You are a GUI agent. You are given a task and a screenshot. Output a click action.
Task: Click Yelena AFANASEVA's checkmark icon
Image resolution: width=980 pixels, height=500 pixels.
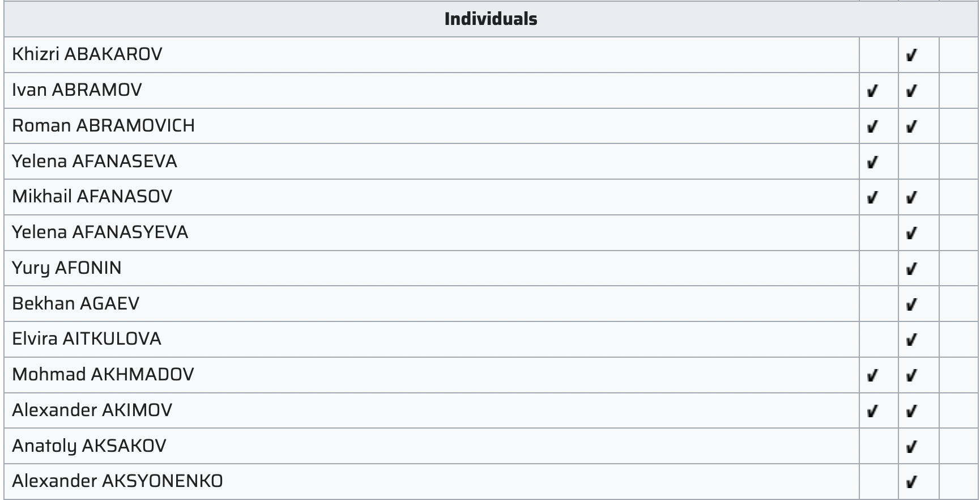coord(872,162)
